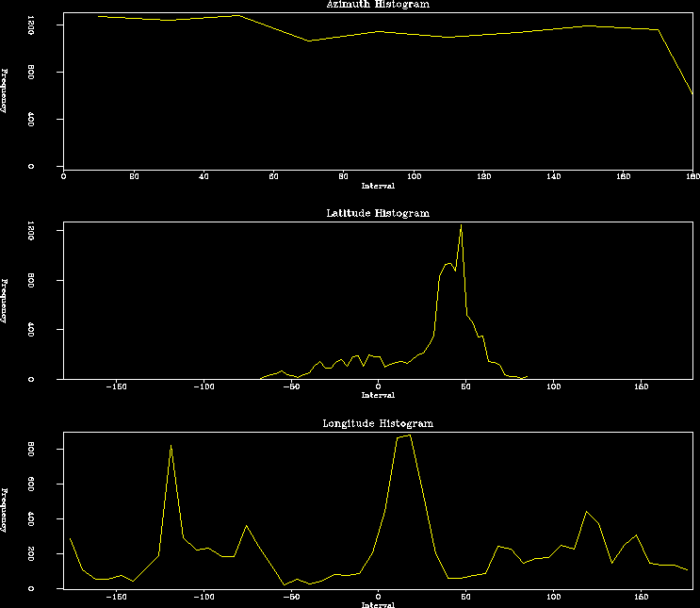Click the Frequency axis label of Azimuth plot

[5, 91]
